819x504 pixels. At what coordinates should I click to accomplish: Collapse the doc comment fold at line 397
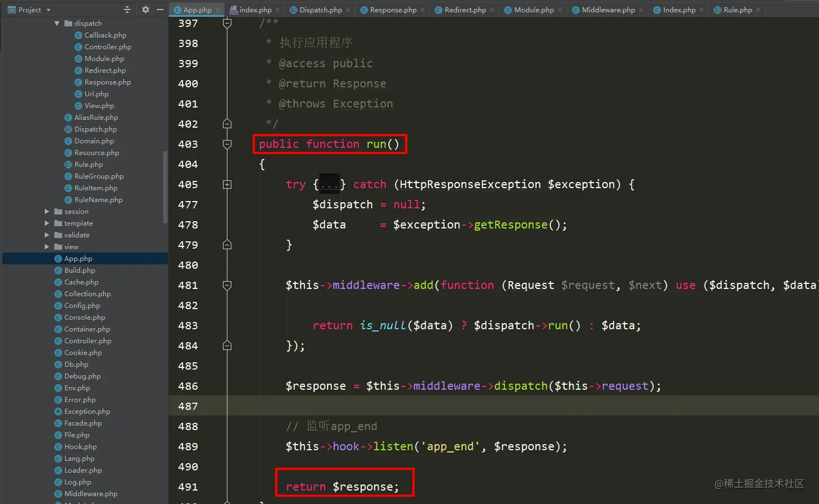tap(227, 23)
